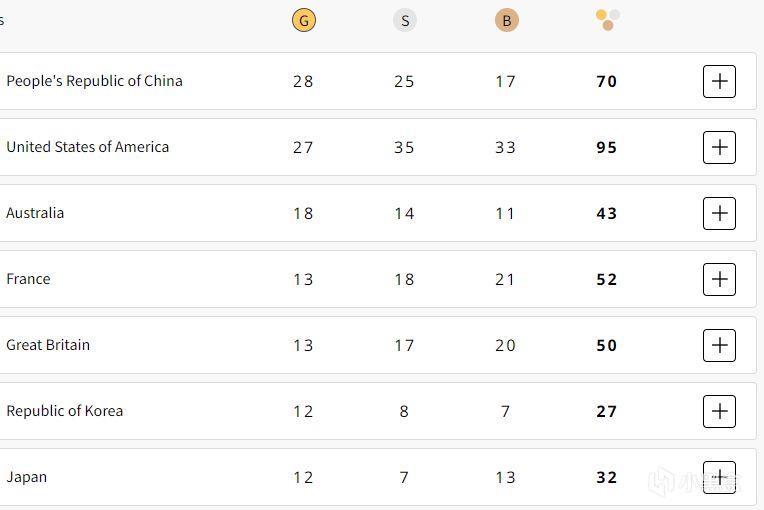Click the gold medal G column icon
The width and height of the screenshot is (764, 510).
tap(304, 20)
